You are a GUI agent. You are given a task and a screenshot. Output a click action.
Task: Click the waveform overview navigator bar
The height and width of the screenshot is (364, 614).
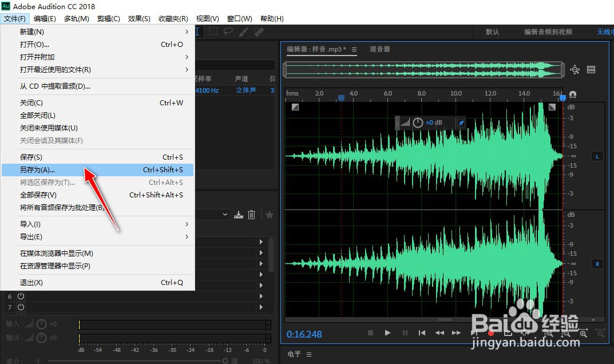point(424,70)
